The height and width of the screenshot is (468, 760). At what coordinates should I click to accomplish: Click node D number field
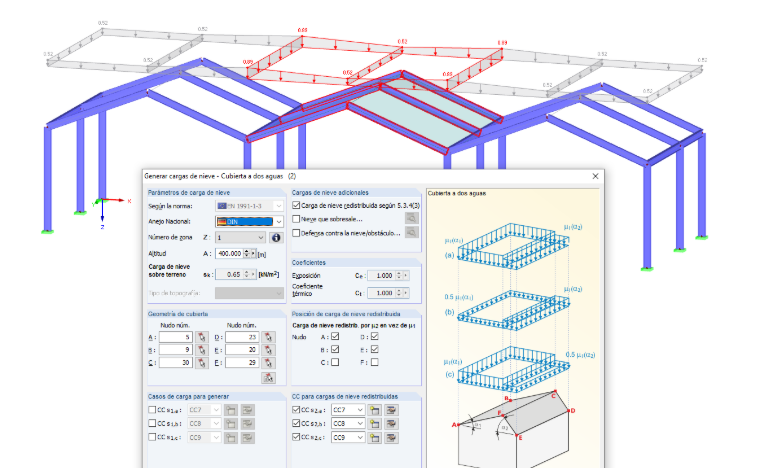point(242,337)
